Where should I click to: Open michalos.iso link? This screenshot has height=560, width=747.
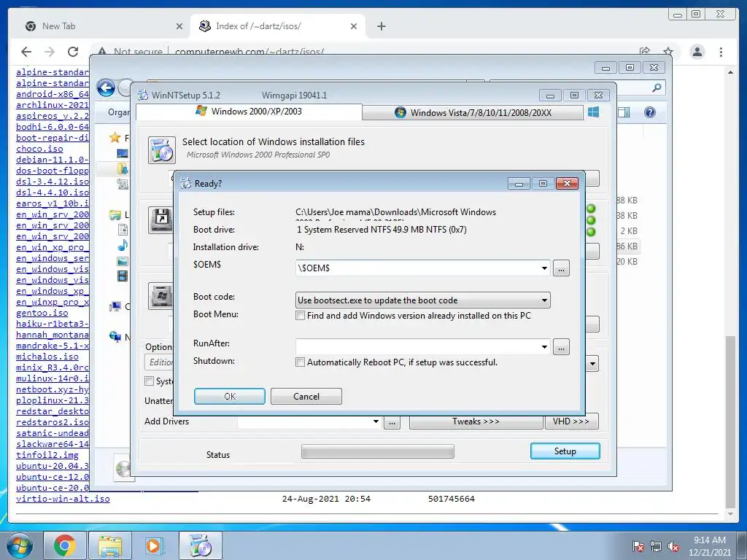47,357
